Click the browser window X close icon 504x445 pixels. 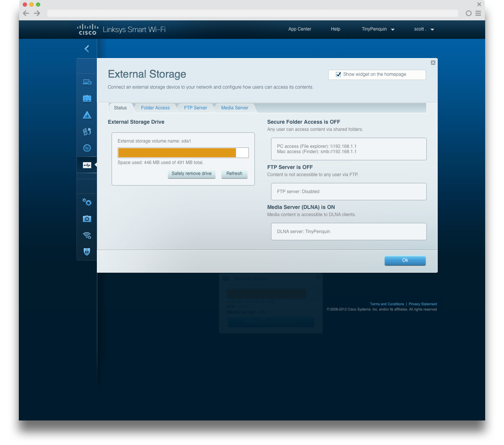tap(479, 5)
